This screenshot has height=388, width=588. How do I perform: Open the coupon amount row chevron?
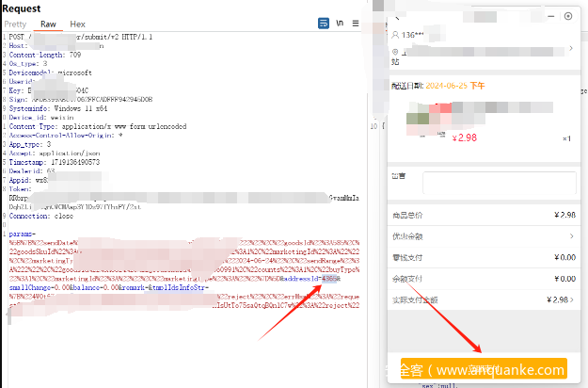tap(571, 236)
